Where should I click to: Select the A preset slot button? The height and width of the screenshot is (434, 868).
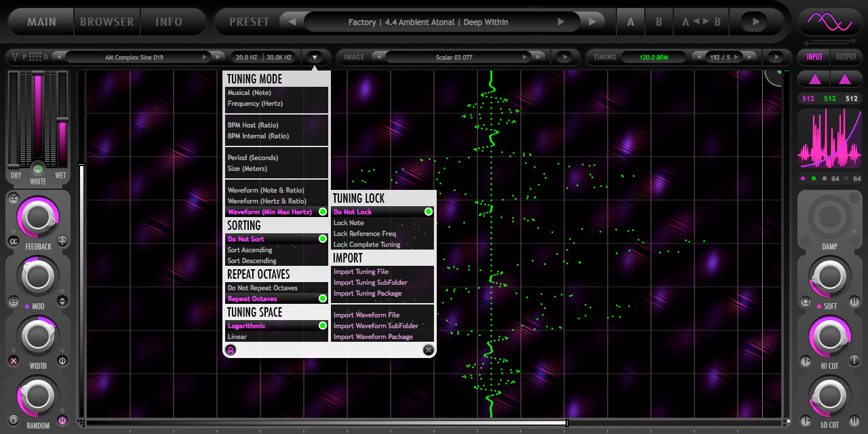(631, 22)
